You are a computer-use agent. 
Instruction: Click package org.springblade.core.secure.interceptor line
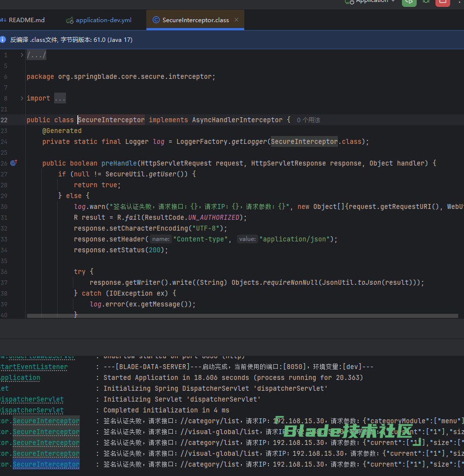[121, 76]
